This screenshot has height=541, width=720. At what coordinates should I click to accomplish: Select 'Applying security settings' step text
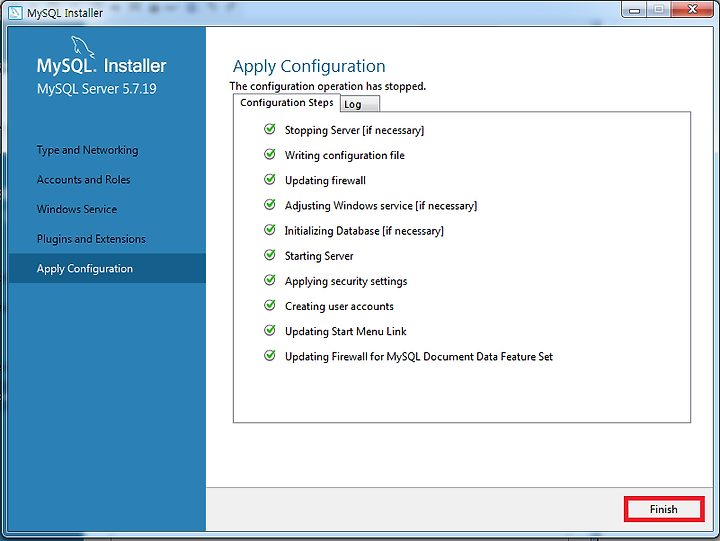pyautogui.click(x=346, y=281)
